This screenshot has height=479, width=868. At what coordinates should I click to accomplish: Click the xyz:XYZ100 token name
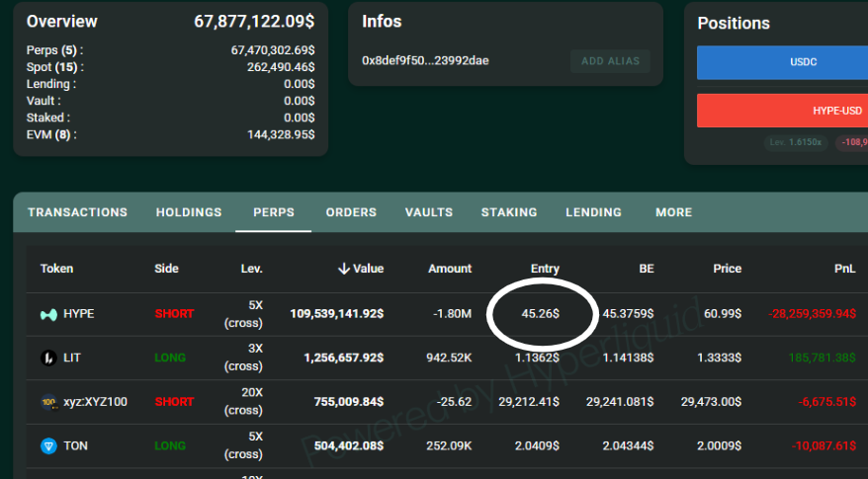pyautogui.click(x=95, y=402)
